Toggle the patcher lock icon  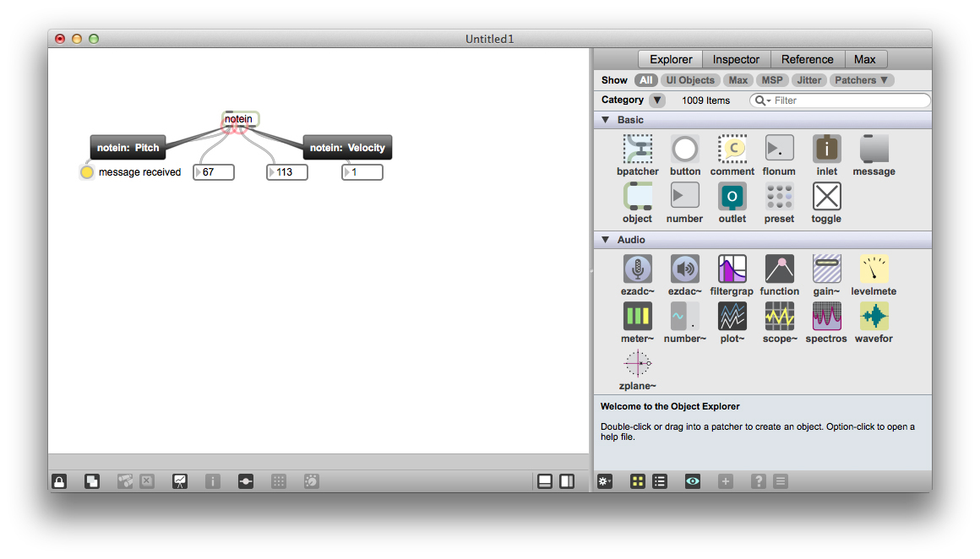59,481
